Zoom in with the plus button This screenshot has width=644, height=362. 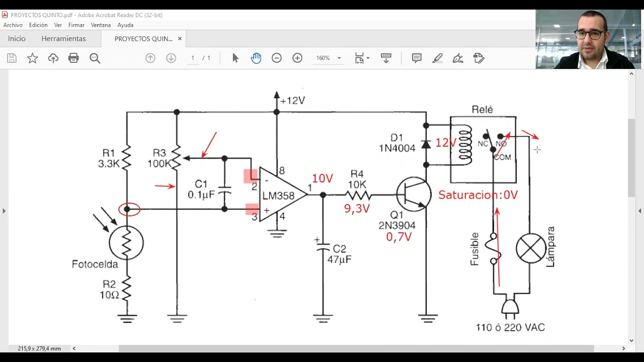[297, 58]
